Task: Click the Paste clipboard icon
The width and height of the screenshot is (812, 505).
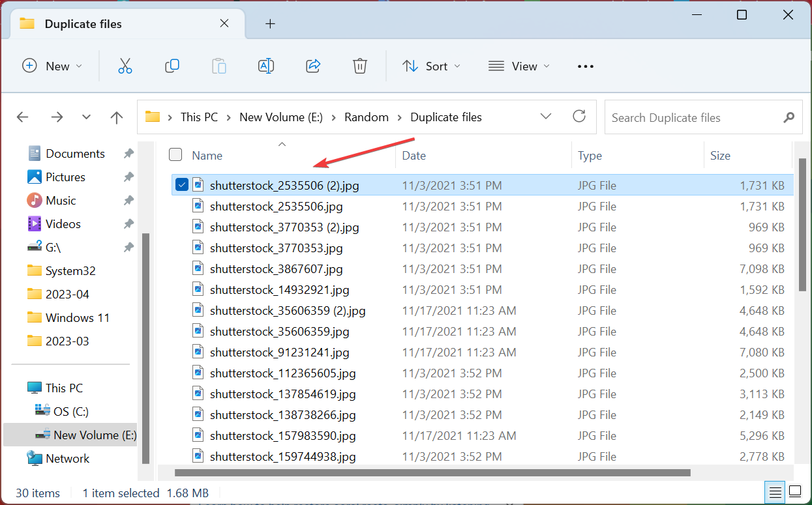Action: pos(219,66)
